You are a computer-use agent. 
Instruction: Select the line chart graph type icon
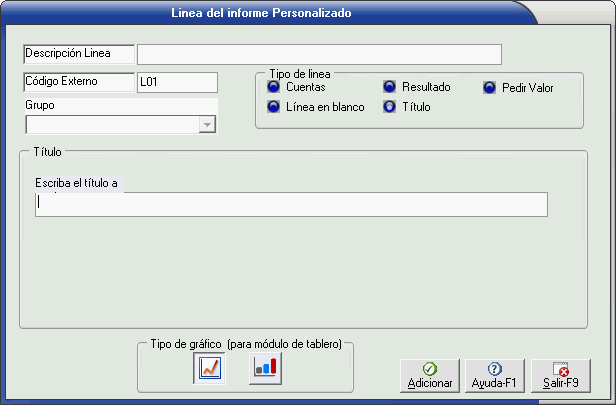[x=211, y=368]
